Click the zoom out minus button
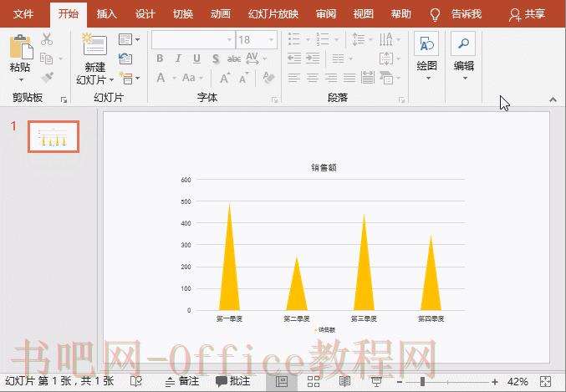The image size is (566, 392). pyautogui.click(x=400, y=381)
